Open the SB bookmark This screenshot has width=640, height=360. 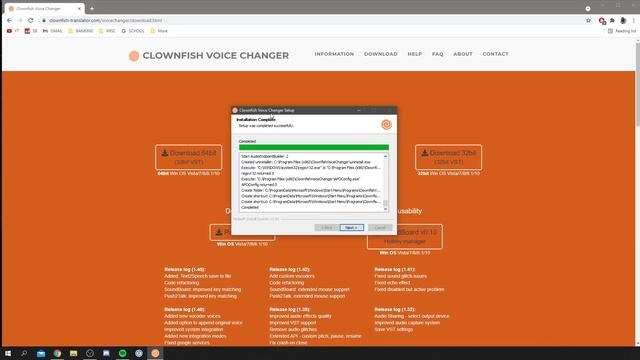[31, 31]
